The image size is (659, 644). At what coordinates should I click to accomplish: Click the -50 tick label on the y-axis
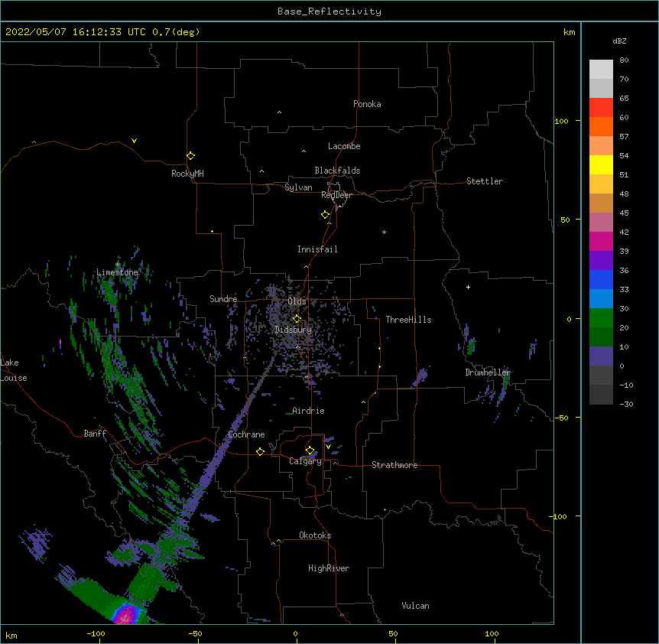561,418
